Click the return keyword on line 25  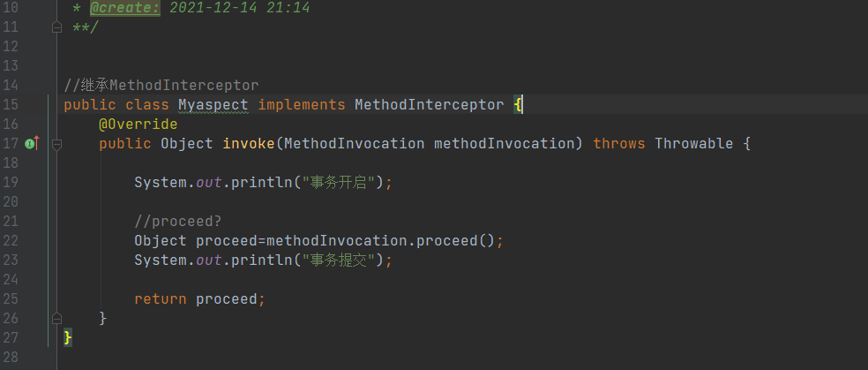pos(160,298)
